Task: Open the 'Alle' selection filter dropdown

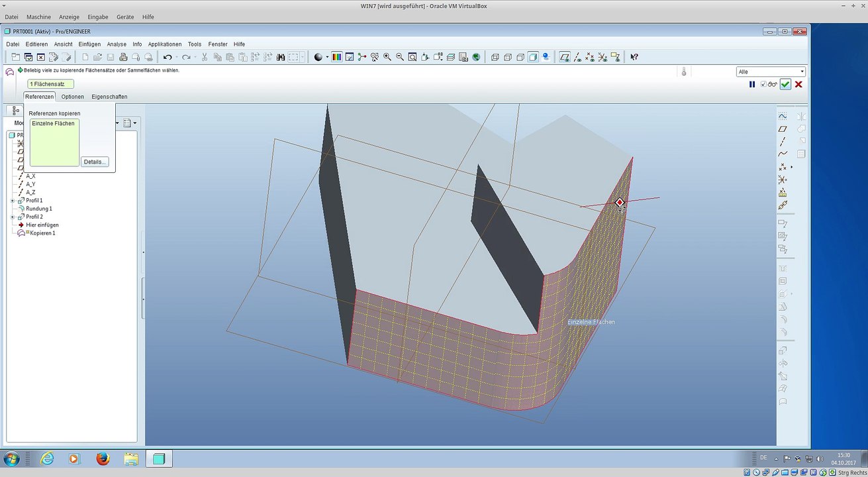Action: pyautogui.click(x=771, y=72)
